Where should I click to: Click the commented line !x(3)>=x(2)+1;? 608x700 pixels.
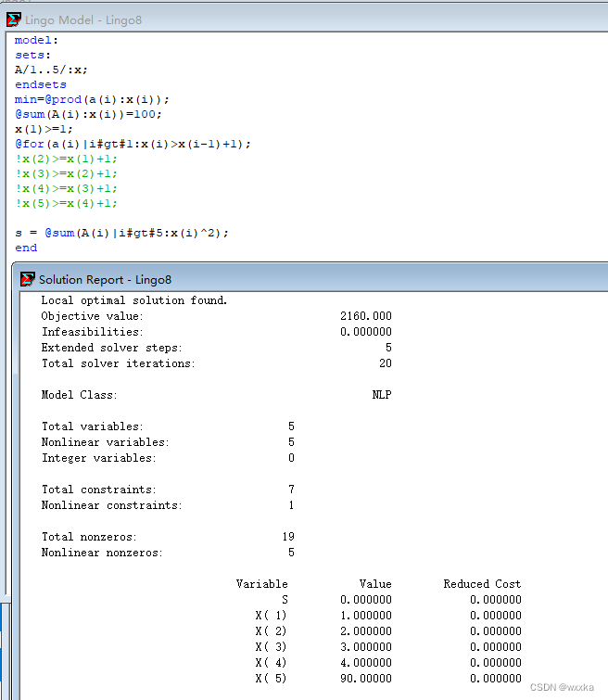click(x=66, y=173)
